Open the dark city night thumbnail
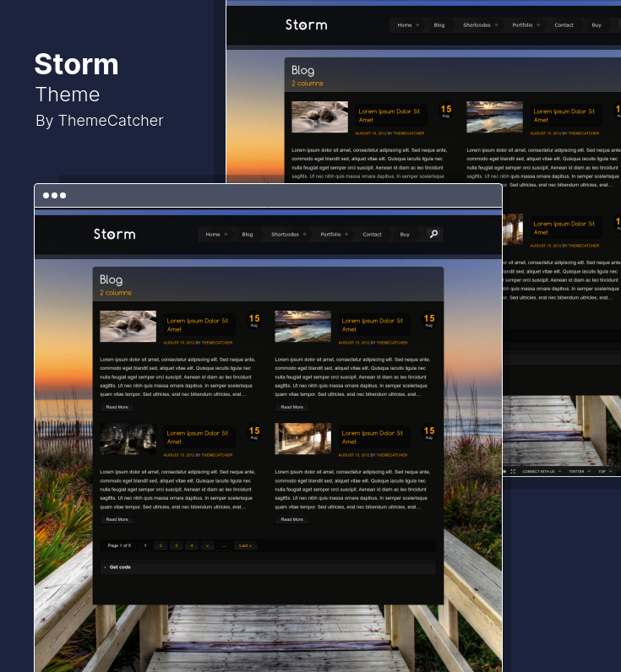 tap(128, 438)
